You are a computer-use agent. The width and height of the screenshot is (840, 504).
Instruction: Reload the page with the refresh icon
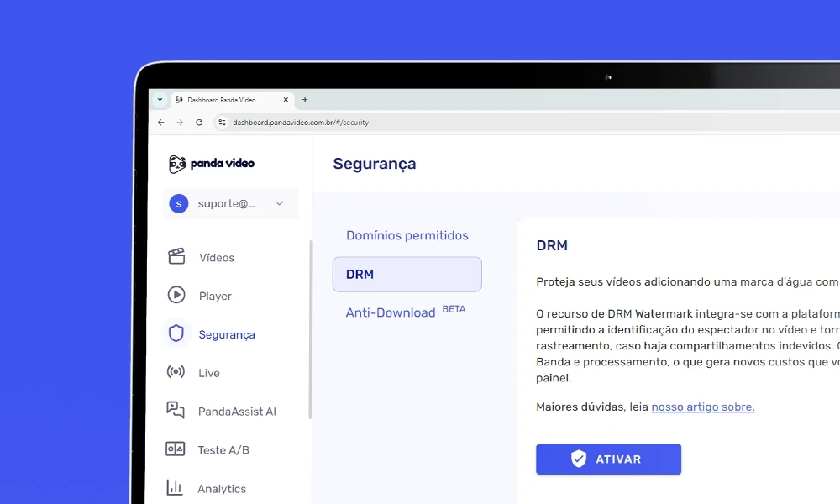click(x=199, y=122)
